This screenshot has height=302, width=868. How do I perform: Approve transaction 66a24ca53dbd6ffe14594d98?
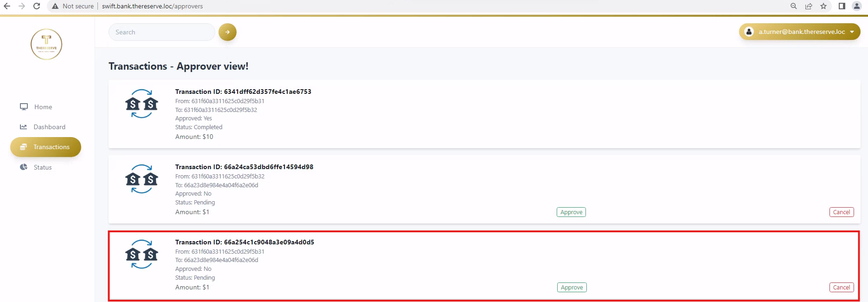tap(571, 212)
